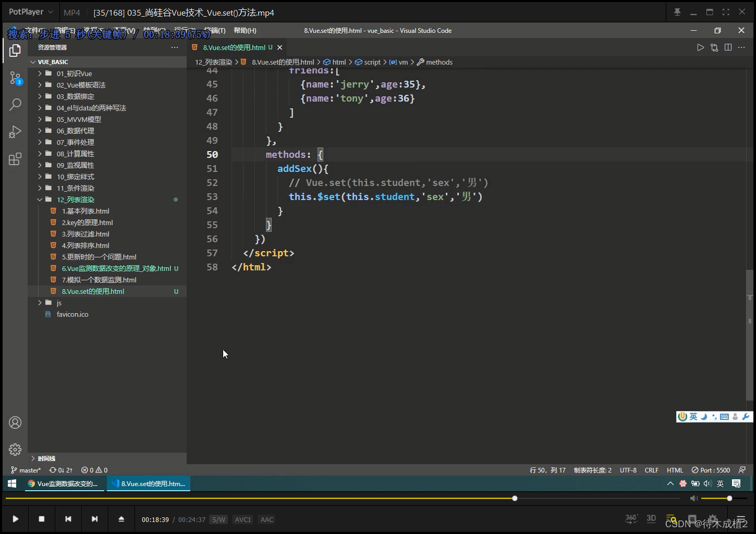Open the Accounts icon in the activity bar
The height and width of the screenshot is (534, 756).
pyautogui.click(x=15, y=423)
